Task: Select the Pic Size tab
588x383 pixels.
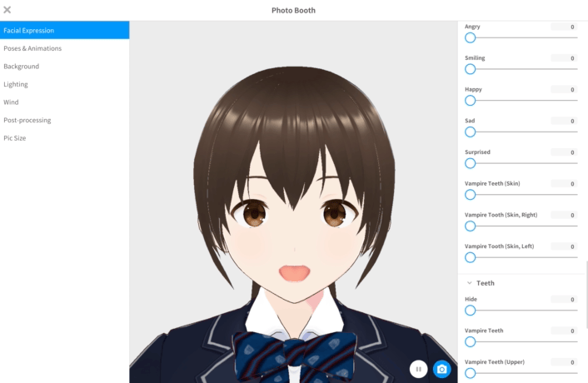Action: 64,138
